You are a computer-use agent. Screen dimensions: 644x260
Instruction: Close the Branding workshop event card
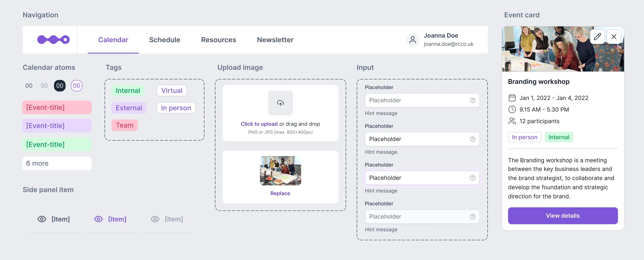pos(613,37)
